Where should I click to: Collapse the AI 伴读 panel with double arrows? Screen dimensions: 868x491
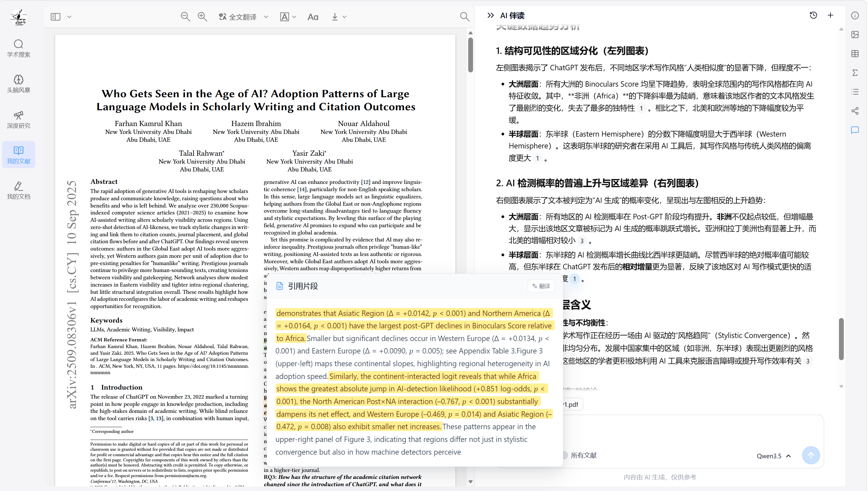pos(490,15)
